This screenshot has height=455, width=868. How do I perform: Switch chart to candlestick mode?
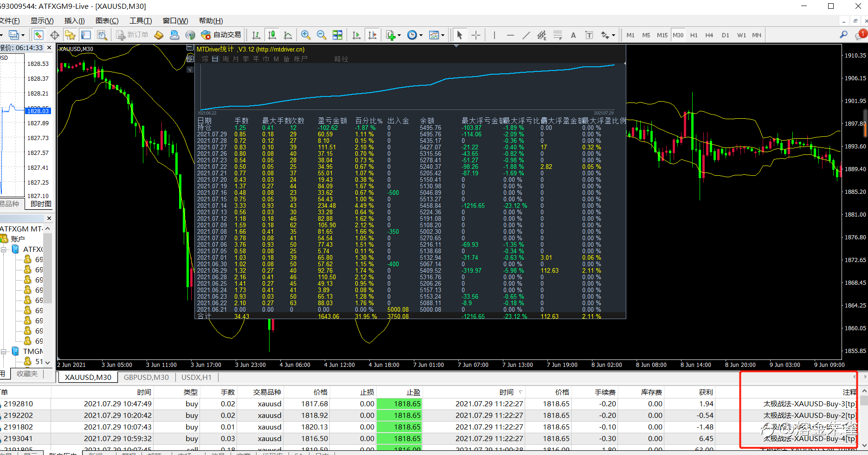click(x=272, y=35)
